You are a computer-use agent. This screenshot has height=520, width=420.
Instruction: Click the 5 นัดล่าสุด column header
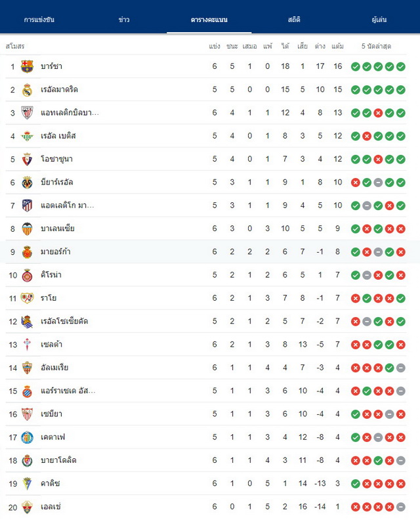coord(376,46)
